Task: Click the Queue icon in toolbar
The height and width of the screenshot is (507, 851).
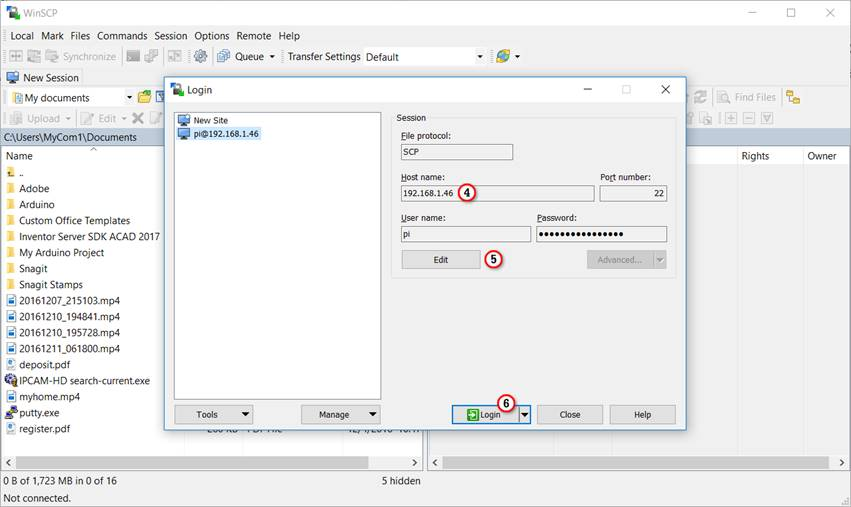Action: point(224,56)
